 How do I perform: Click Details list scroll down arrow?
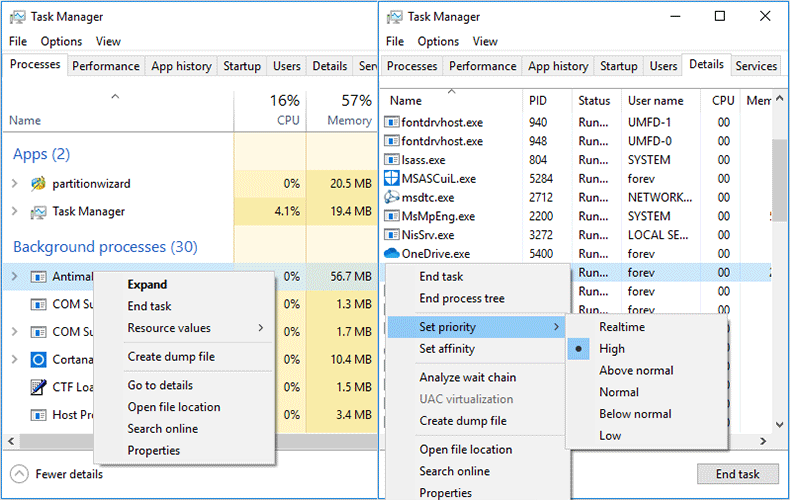tap(779, 425)
